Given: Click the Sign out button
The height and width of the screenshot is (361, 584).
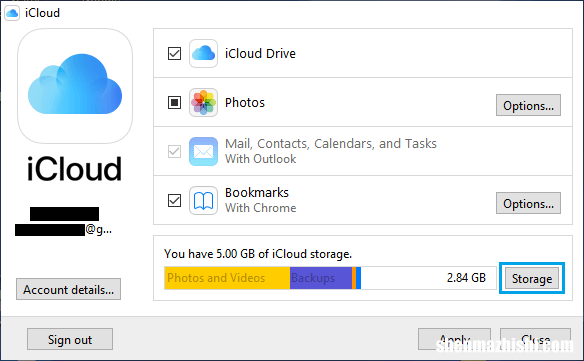Looking at the screenshot, I should point(70,339).
